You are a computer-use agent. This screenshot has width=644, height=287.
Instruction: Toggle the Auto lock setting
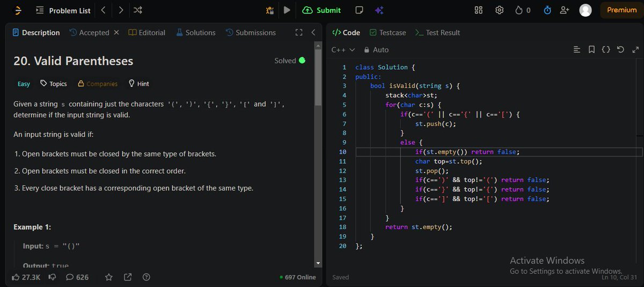click(x=376, y=49)
